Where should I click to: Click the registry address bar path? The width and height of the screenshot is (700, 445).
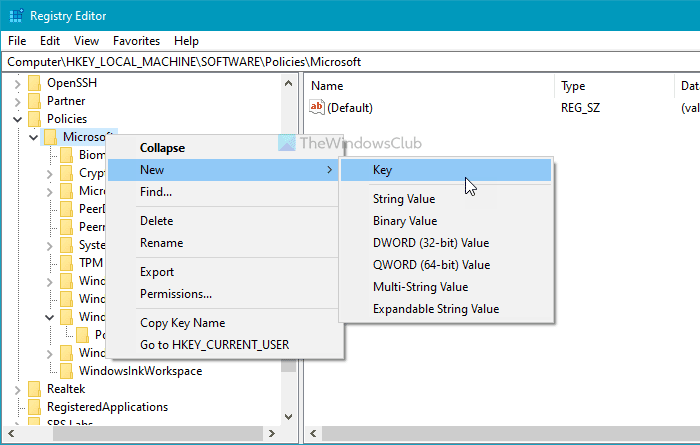[x=184, y=62]
